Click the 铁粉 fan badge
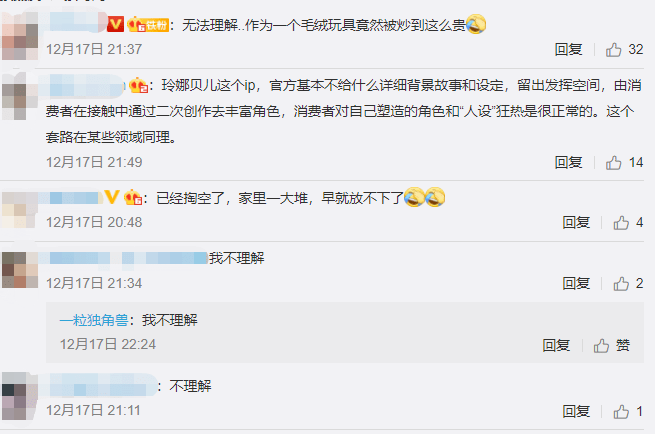 pyautogui.click(x=148, y=25)
